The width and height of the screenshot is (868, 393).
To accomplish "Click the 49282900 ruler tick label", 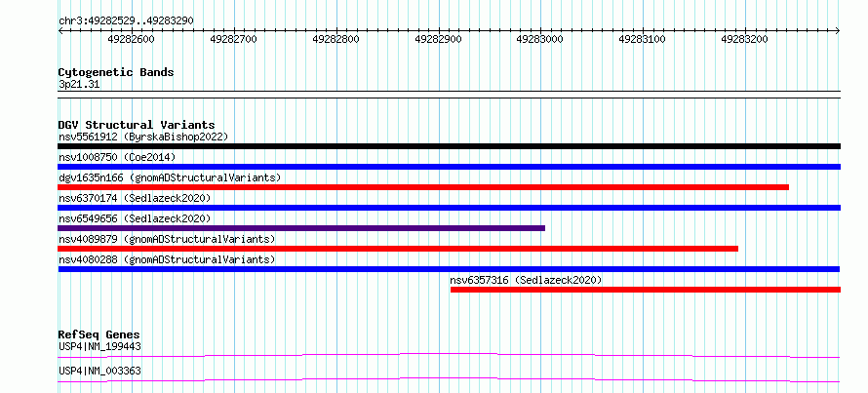I will [x=438, y=39].
